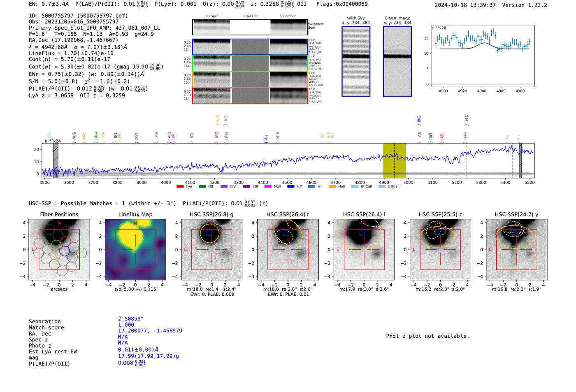
Task: Click the catalog RA, Dec 17.200077 value
Action: pyautogui.click(x=150, y=331)
